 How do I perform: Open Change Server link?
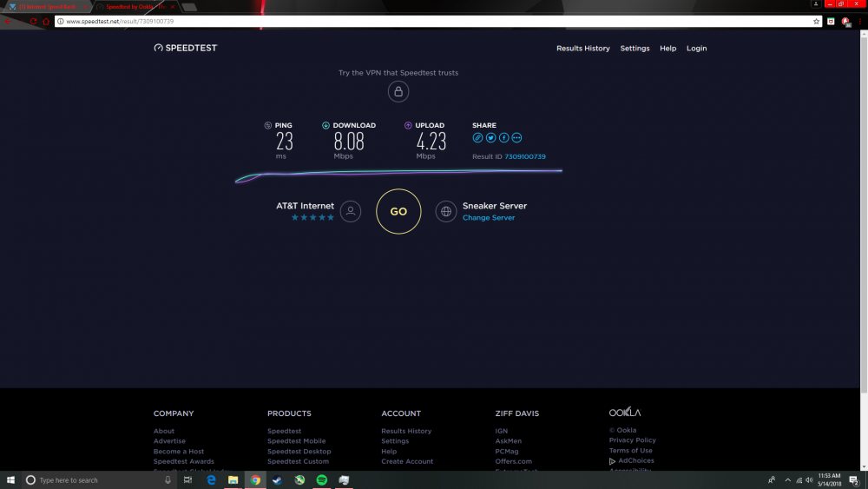[489, 218]
